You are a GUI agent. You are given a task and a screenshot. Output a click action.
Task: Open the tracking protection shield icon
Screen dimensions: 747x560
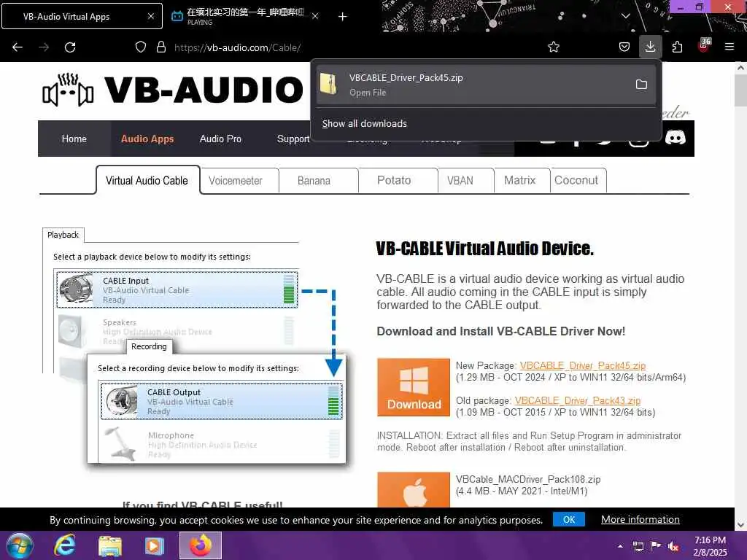click(141, 47)
